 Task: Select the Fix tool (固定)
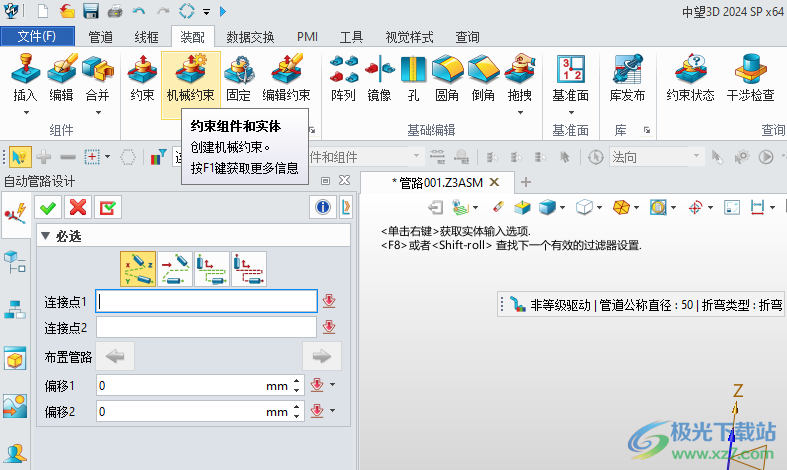point(238,78)
